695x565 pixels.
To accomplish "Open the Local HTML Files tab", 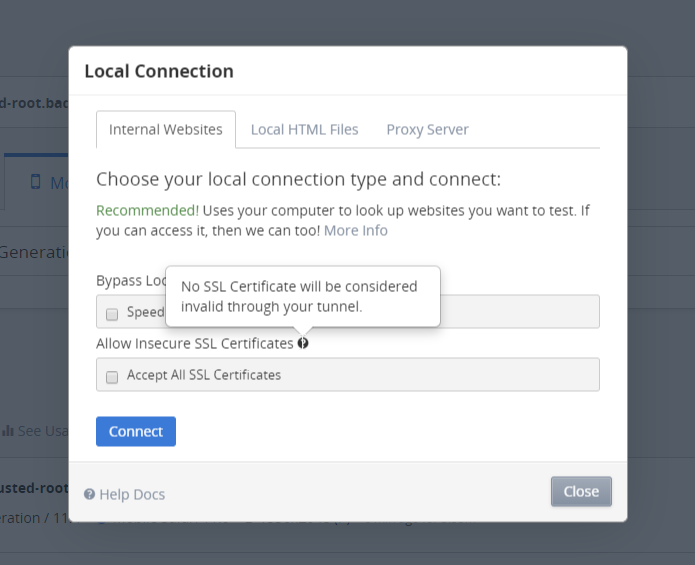I will [x=304, y=130].
